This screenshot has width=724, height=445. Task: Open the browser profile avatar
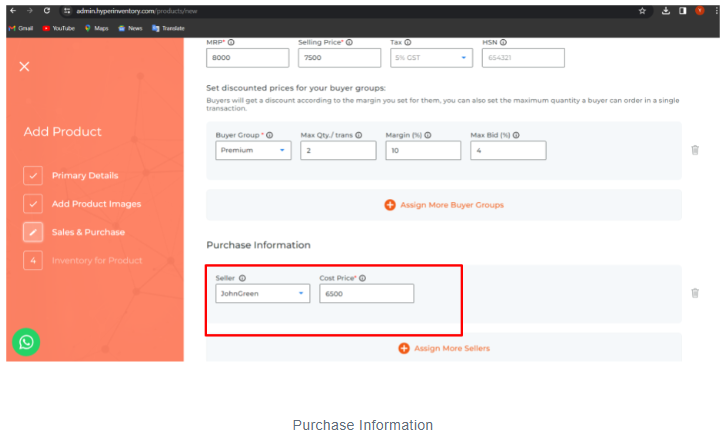coord(700,11)
